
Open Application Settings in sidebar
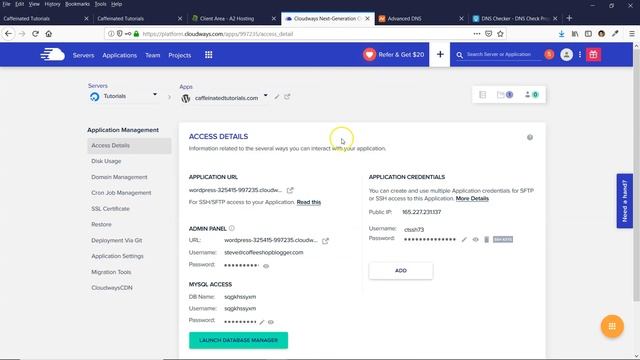click(x=118, y=256)
